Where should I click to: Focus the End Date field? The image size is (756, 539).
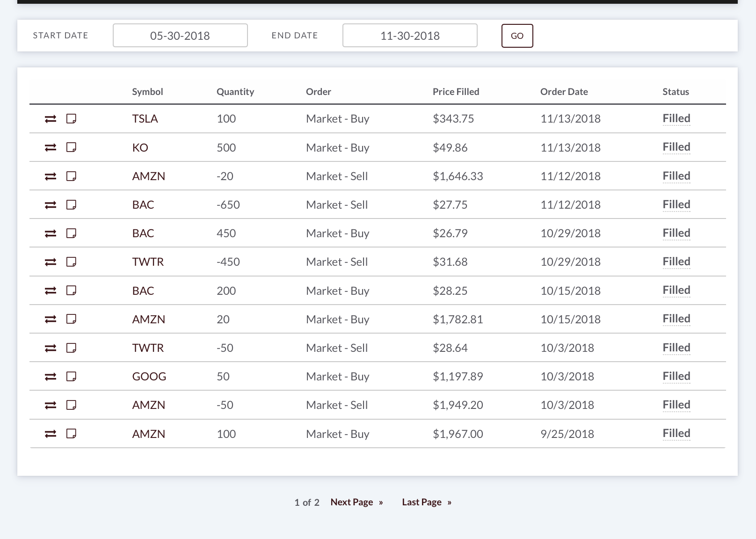410,36
